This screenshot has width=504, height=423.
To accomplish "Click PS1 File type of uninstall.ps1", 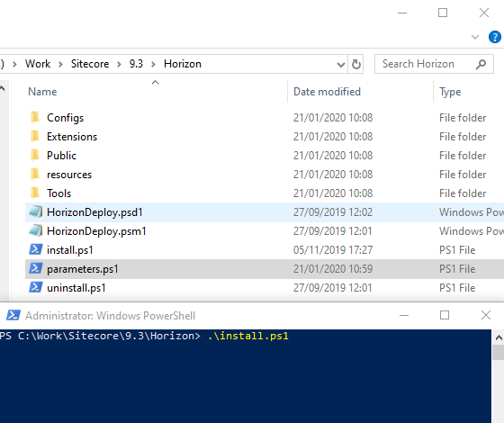I will point(457,288).
